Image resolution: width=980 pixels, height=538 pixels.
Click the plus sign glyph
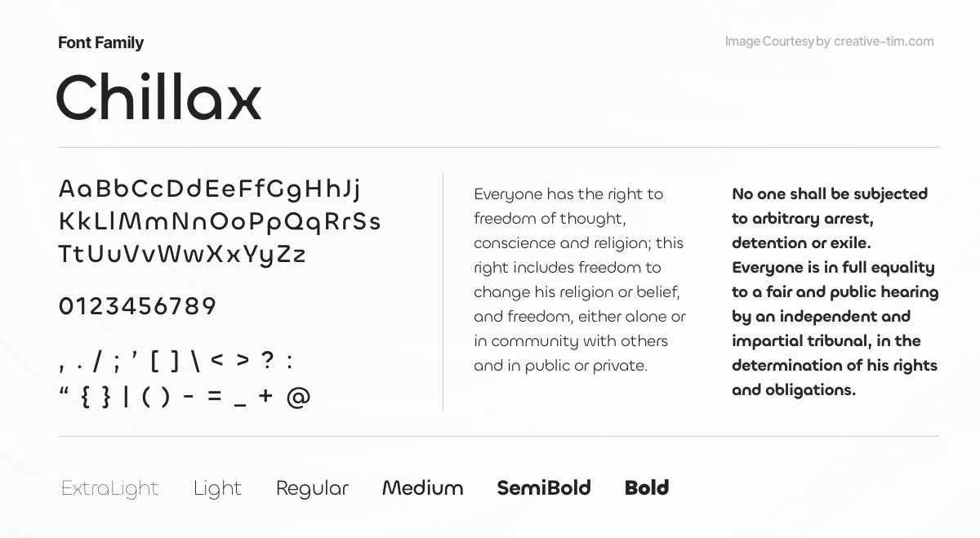(x=265, y=397)
